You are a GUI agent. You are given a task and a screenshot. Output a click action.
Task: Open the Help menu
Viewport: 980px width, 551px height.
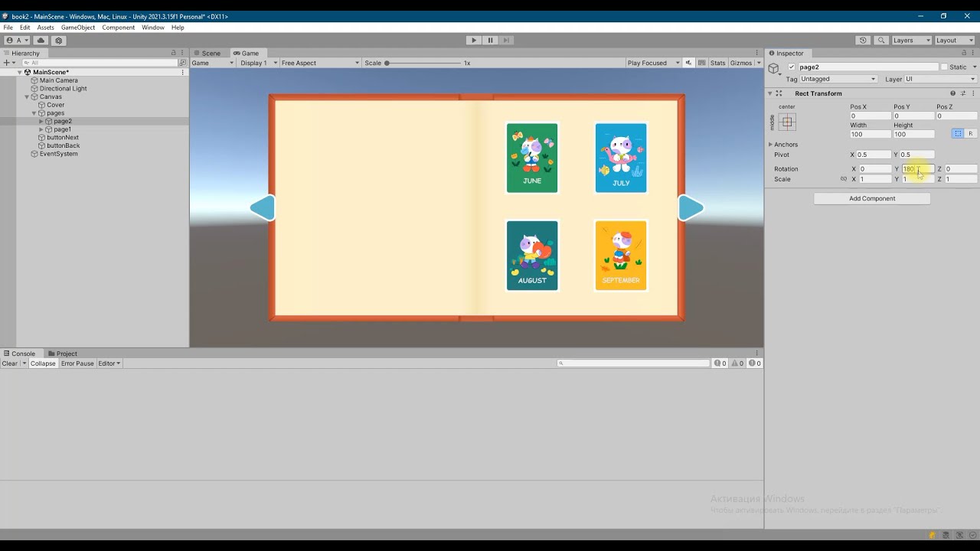coord(178,28)
